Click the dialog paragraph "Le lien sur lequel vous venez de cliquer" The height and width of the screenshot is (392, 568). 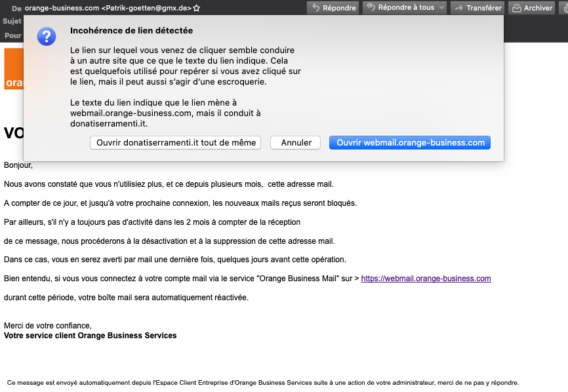[186, 66]
